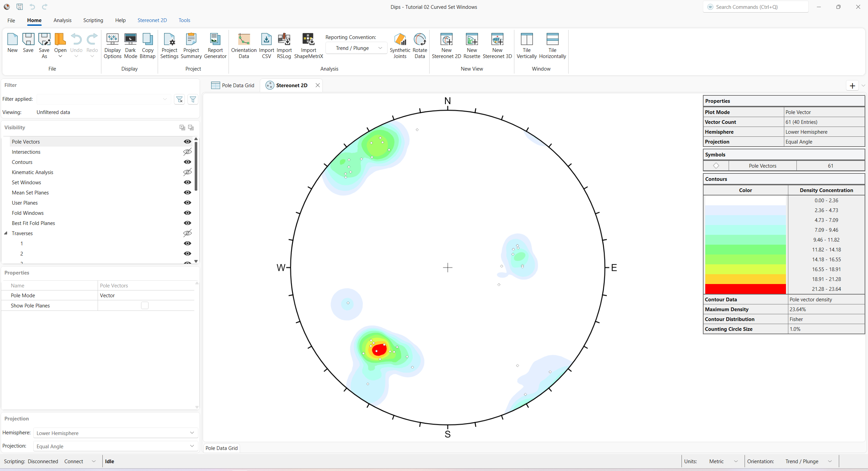Screen dimensions: 868x471
Task: Collapse the Traverses group
Action: pyautogui.click(x=5, y=233)
